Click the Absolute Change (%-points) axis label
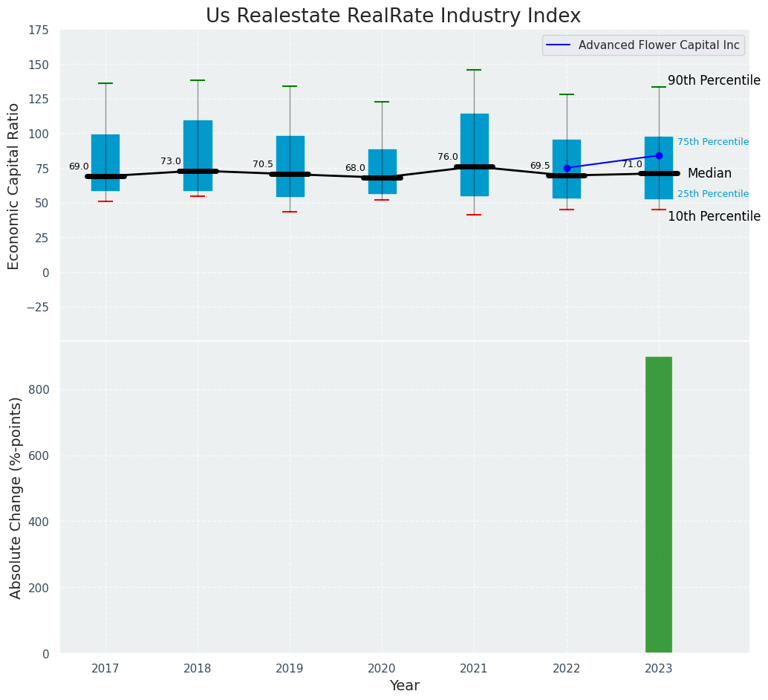 click(16, 497)
